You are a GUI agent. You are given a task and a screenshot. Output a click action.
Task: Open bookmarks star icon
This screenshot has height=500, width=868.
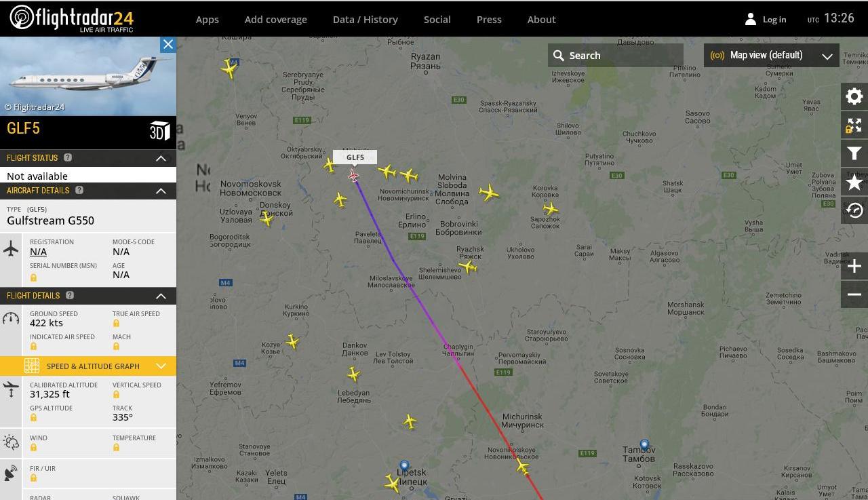click(x=854, y=182)
